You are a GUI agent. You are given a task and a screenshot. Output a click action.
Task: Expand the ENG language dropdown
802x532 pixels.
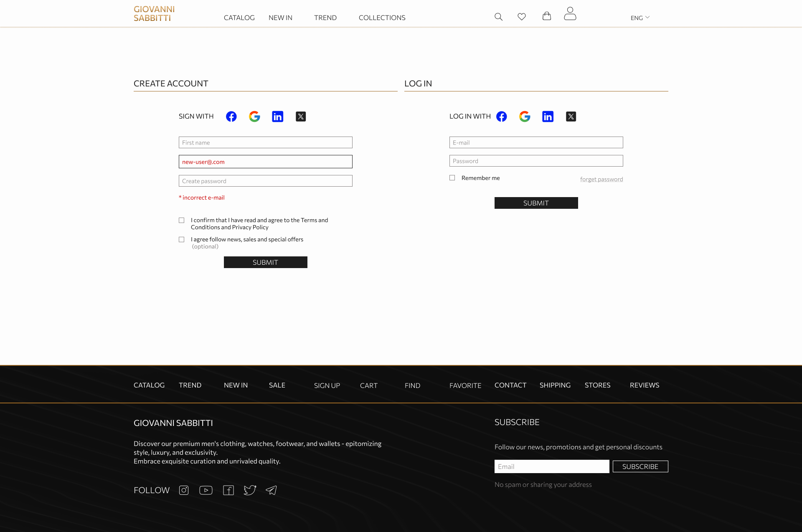(640, 18)
